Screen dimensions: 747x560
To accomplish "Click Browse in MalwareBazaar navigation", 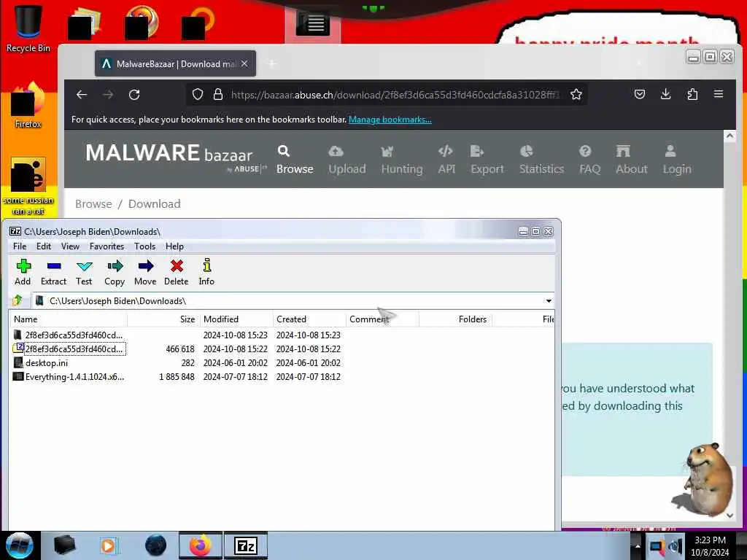I will click(x=295, y=160).
